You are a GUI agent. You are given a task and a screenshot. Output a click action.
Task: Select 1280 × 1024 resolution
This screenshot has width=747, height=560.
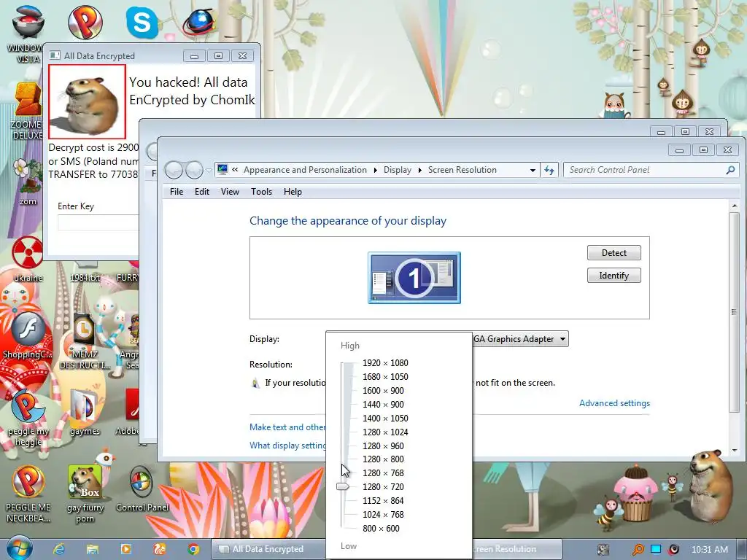pos(385,432)
